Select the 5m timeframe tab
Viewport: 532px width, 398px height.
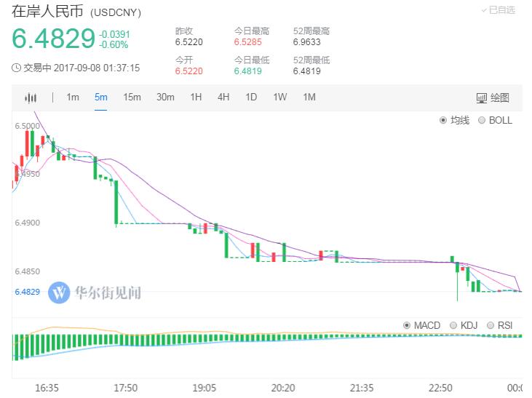click(x=100, y=97)
